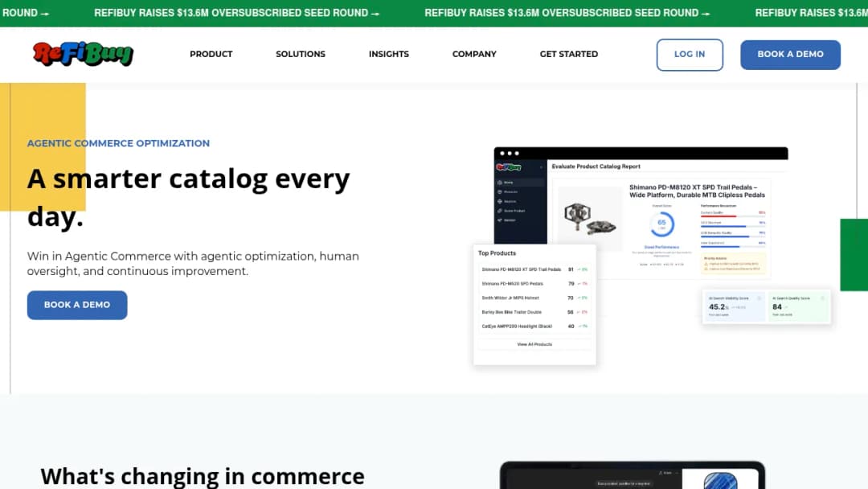
Task: Click the 'A smarter catalog every day.' headline
Action: pos(189,197)
